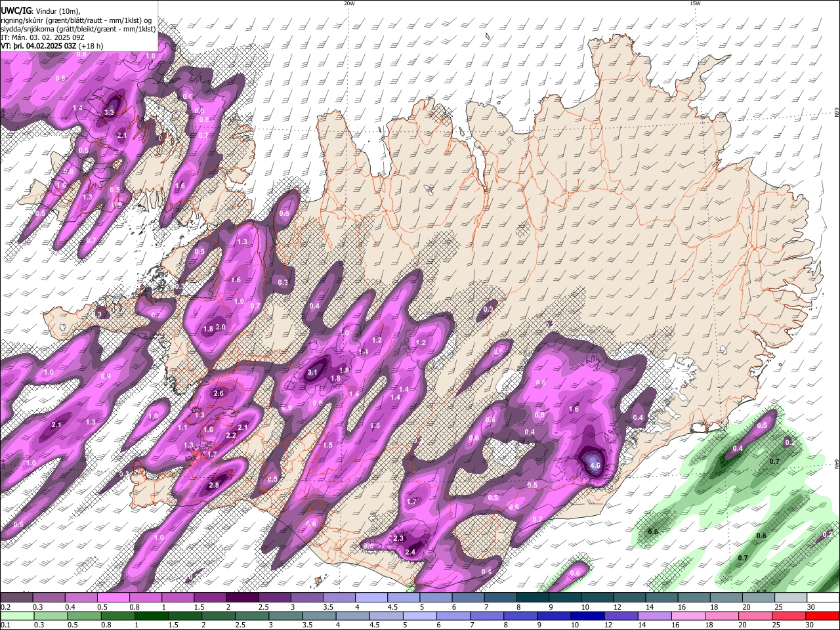
Task: Click the 'VT: þri. 04.02.2025 03Z' valid time
Action: pyautogui.click(x=40, y=46)
